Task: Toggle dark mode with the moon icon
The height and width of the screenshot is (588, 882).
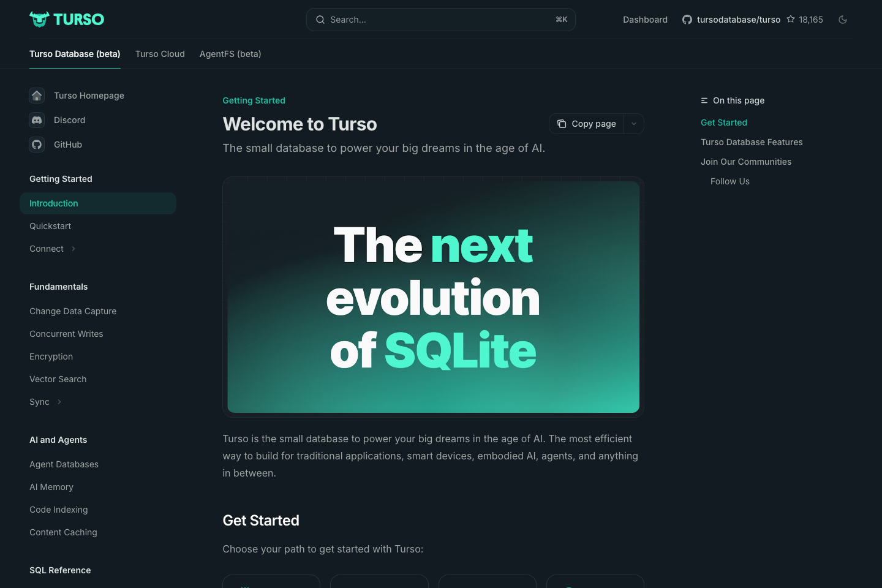Action: 843,19
